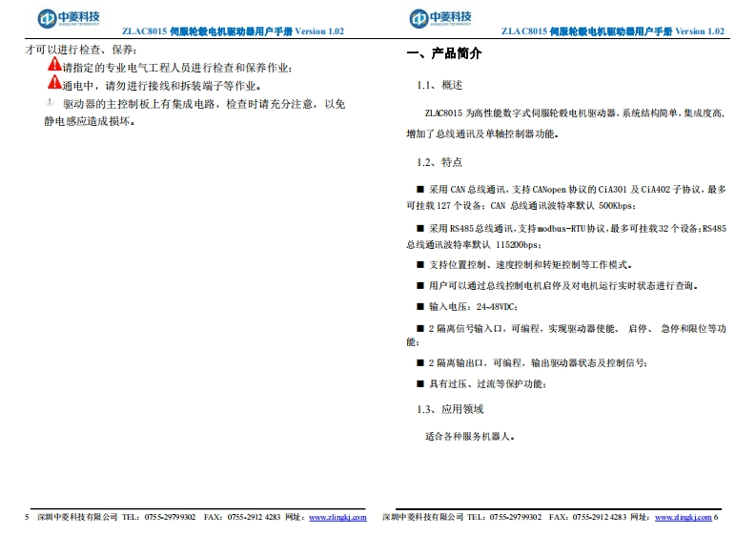The width and height of the screenshot is (756, 535).
Task: Click the page number 6 in right footer
Action: [x=716, y=517]
